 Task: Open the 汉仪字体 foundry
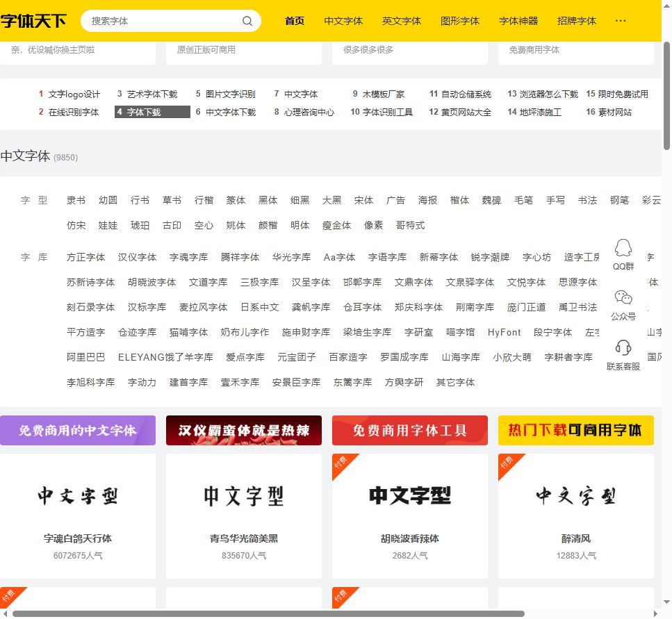pos(137,257)
